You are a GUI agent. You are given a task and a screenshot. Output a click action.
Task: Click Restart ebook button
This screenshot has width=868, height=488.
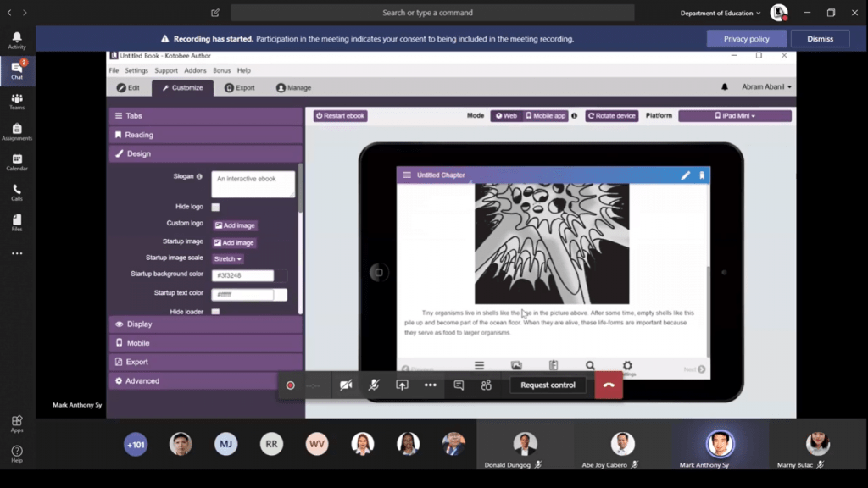click(341, 115)
